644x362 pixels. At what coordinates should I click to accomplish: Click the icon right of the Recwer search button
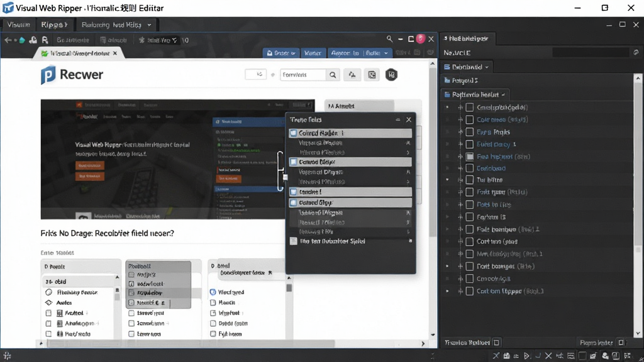pyautogui.click(x=352, y=75)
